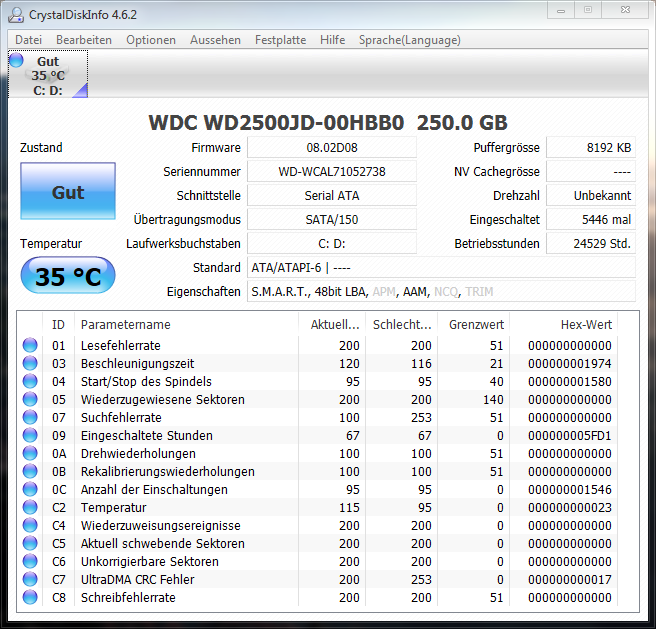Viewport: 656px width, 629px height.
Task: Select the Beschleunigungszeit parameter name
Action: coord(137,363)
